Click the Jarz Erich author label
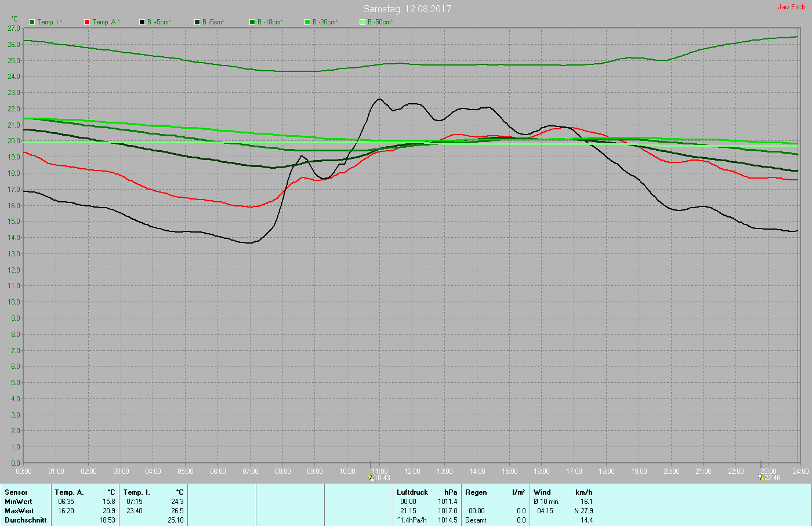The height and width of the screenshot is (526, 812). (x=792, y=7)
